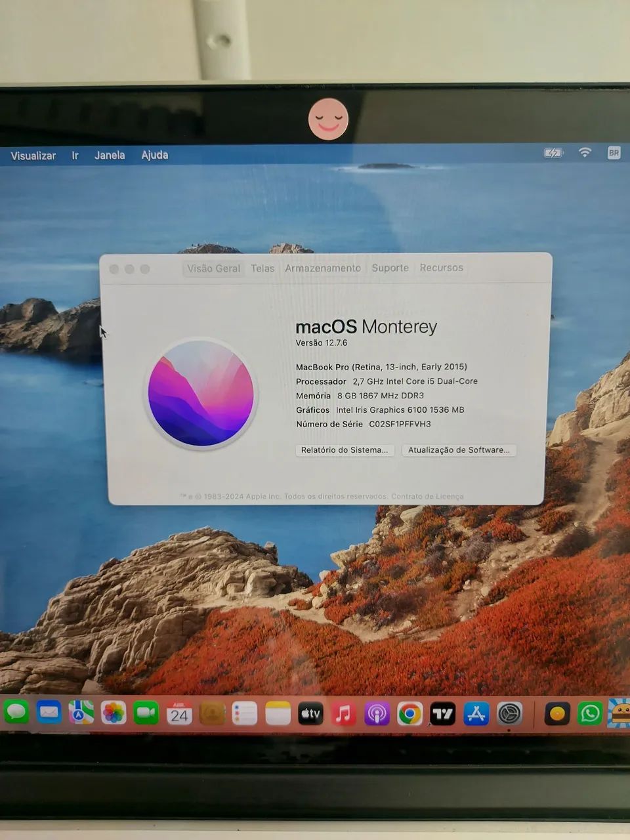This screenshot has width=630, height=840.
Task: Open Podcasts from the dock
Action: coord(377,714)
